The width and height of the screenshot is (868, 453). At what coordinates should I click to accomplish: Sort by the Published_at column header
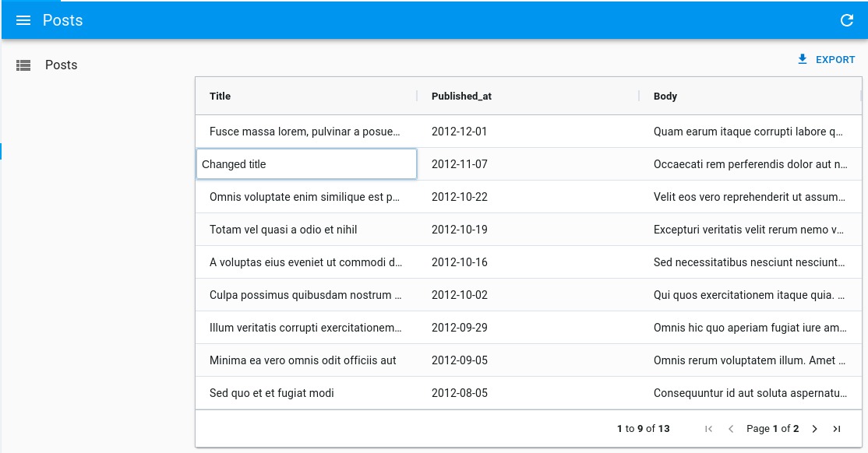click(x=461, y=97)
